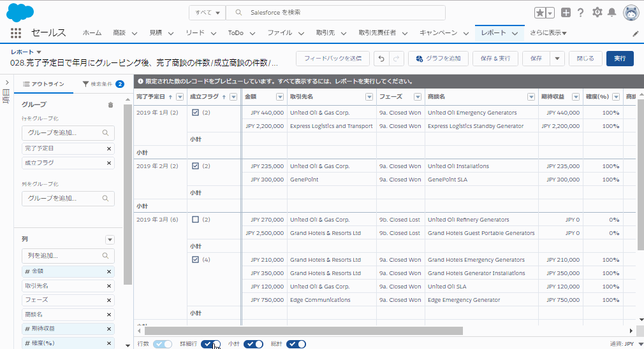Remove the 完了予定日 group
This screenshot has height=349, width=644.
coord(109,149)
